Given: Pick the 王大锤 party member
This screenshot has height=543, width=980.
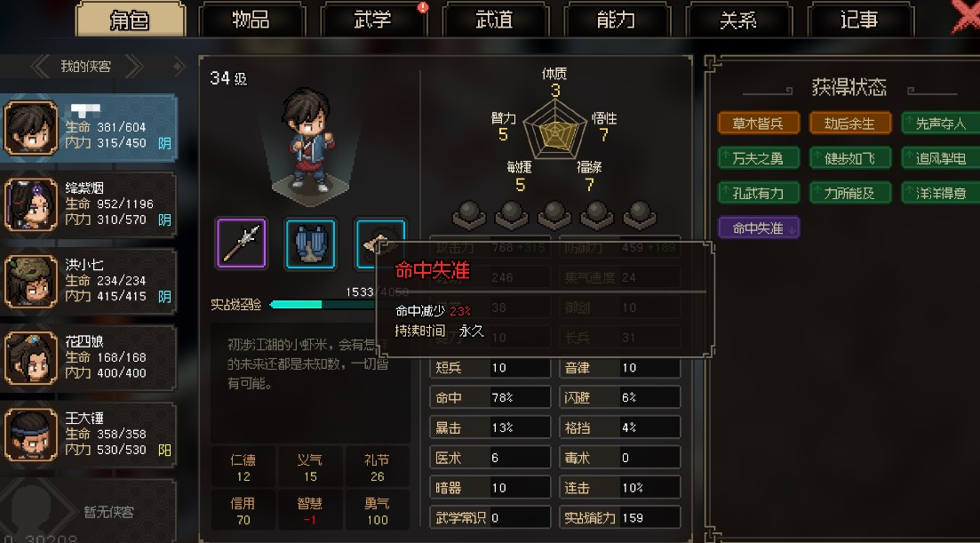Looking at the screenshot, I should pyautogui.click(x=89, y=435).
